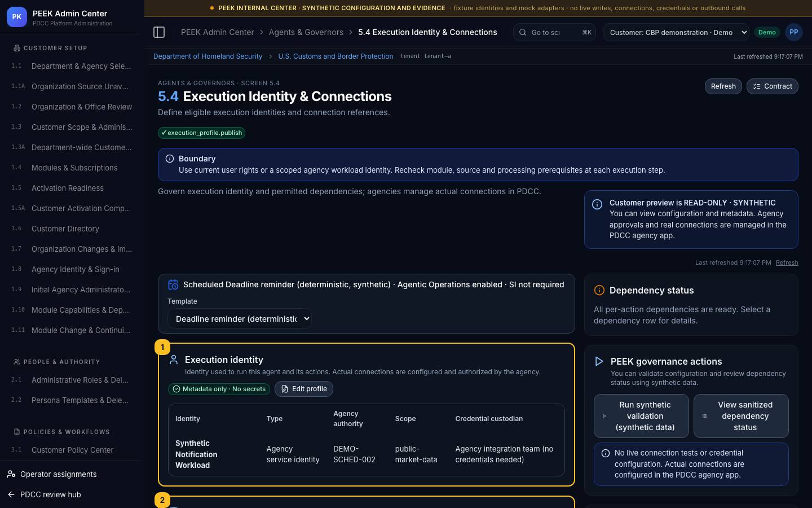This screenshot has height=508, width=812.
Task: Toggle the sidebar panel icon
Action: 159,32
